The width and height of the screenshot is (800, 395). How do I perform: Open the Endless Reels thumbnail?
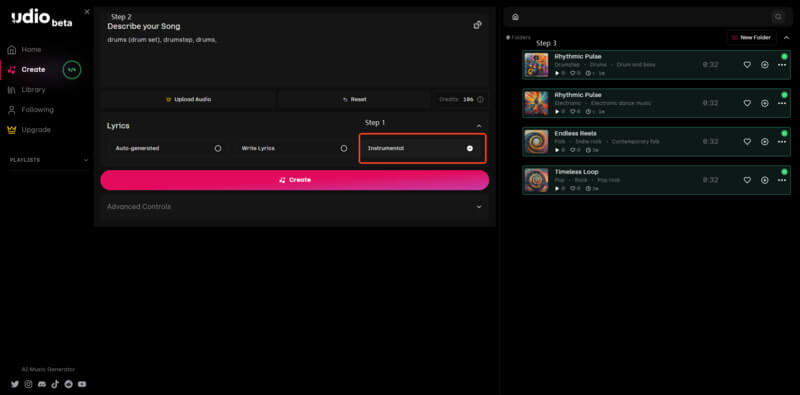536,142
